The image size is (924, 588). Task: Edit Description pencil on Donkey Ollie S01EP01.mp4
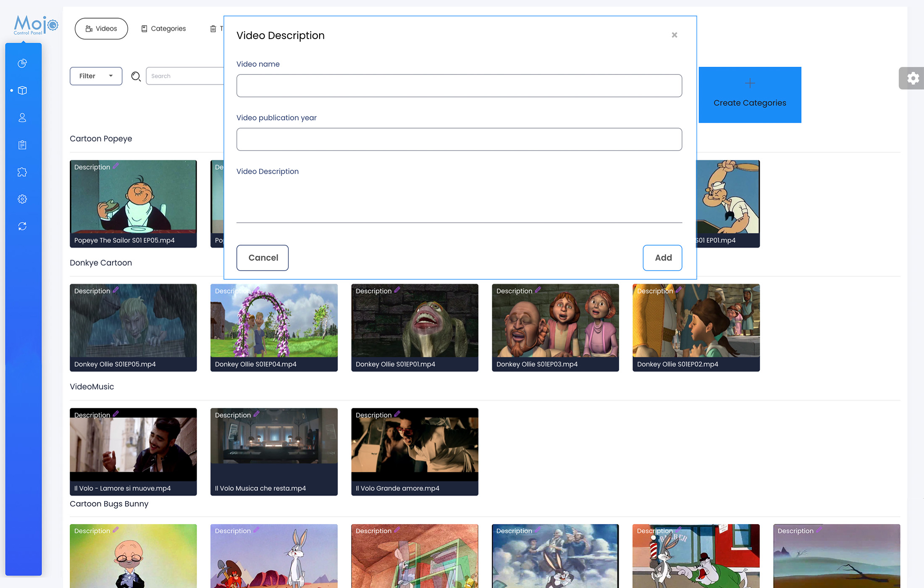point(397,290)
